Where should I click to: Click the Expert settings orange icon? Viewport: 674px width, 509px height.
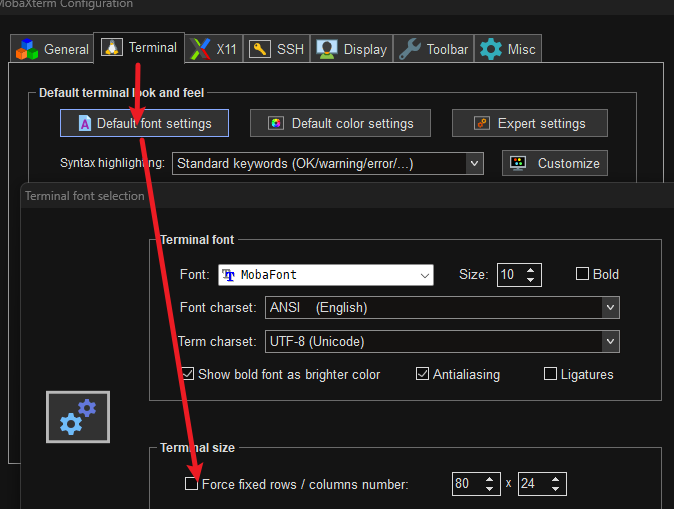[x=482, y=123]
